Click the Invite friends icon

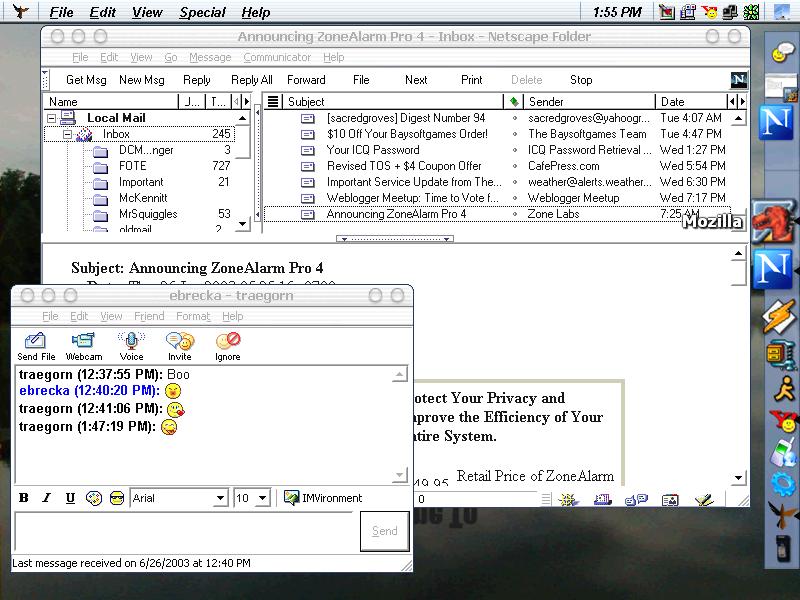pyautogui.click(x=180, y=346)
